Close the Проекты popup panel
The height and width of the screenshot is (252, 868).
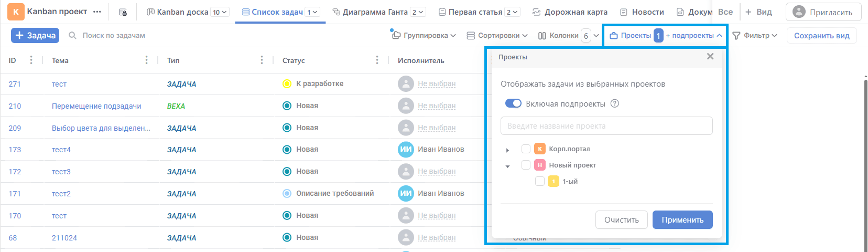710,56
